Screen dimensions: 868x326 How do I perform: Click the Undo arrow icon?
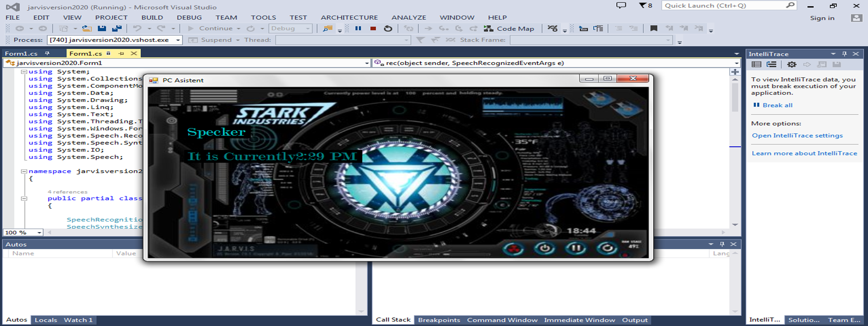[137, 29]
